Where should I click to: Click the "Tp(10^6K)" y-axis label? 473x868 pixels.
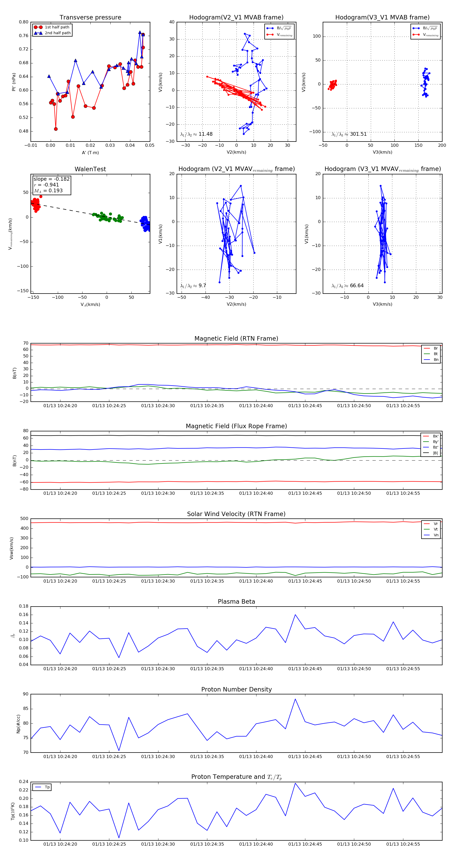13,811
